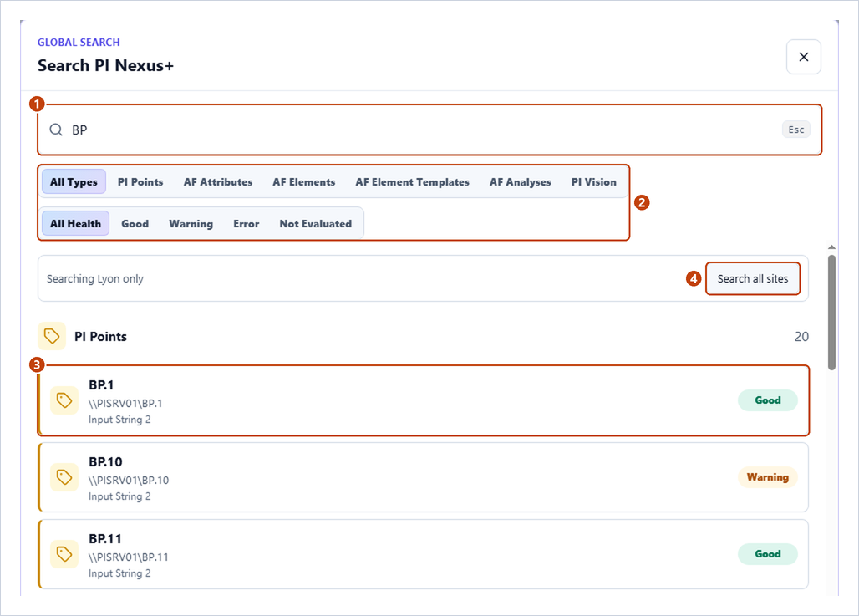Click the Good badge on BP.11
The height and width of the screenshot is (616, 859).
768,553
